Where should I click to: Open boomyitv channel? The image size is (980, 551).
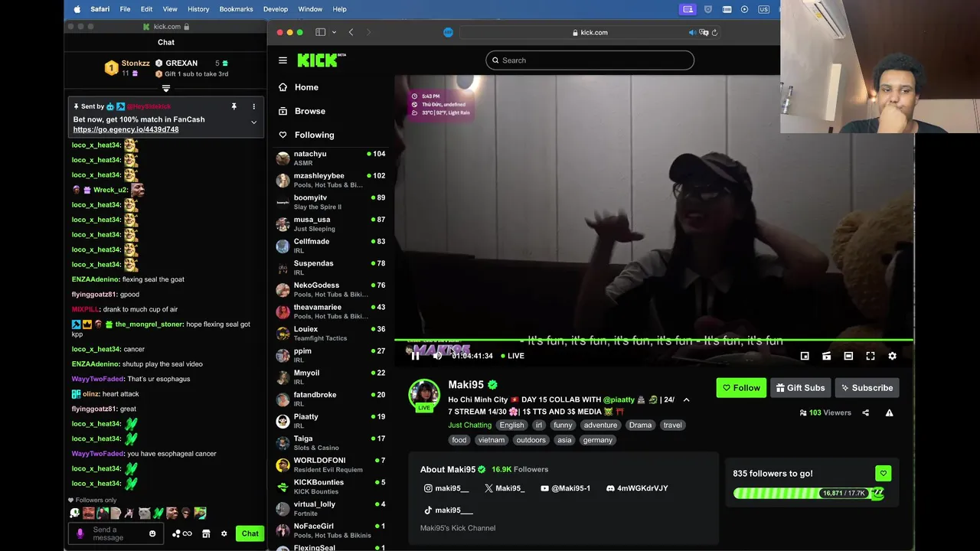click(x=331, y=202)
